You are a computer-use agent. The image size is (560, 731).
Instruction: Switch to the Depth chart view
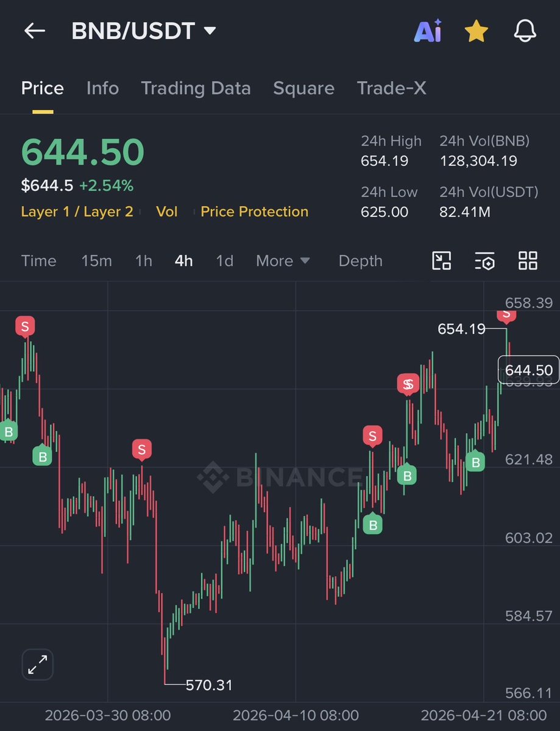pyautogui.click(x=361, y=260)
